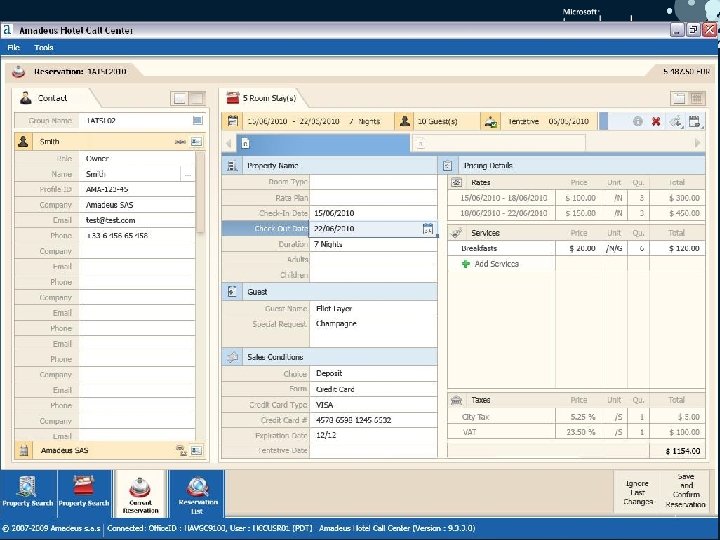Screen dimensions: 720x540
Task: Click the Rates section icon
Action: [x=456, y=182]
